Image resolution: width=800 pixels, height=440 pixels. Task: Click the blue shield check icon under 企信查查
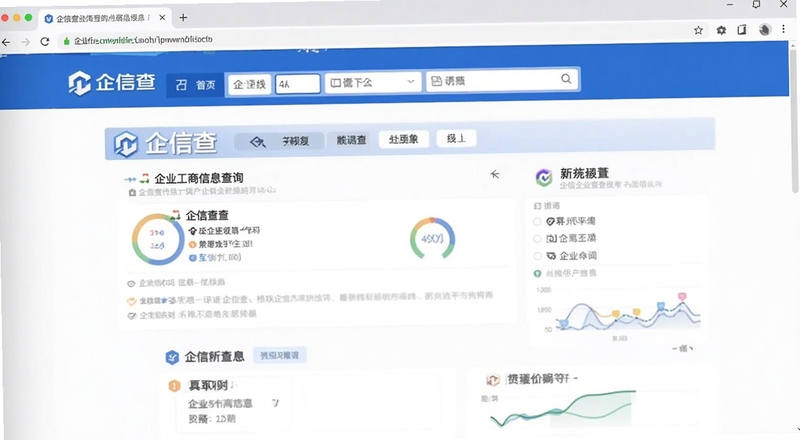click(193, 258)
